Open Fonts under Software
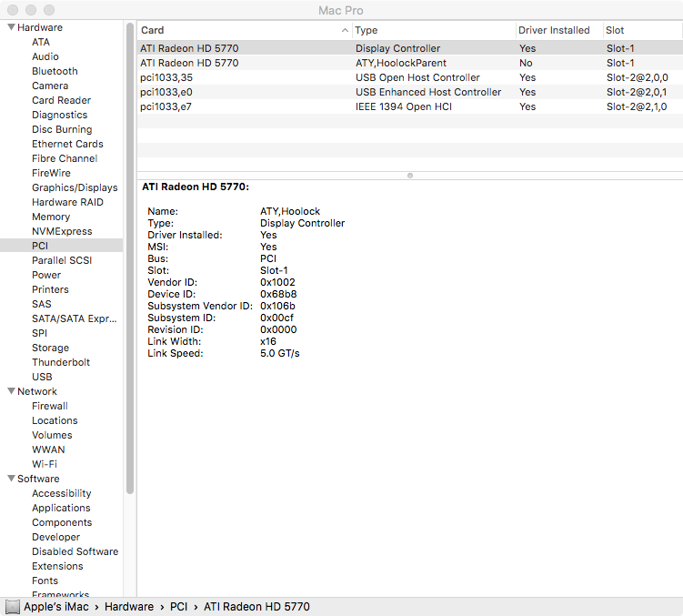 coord(45,581)
